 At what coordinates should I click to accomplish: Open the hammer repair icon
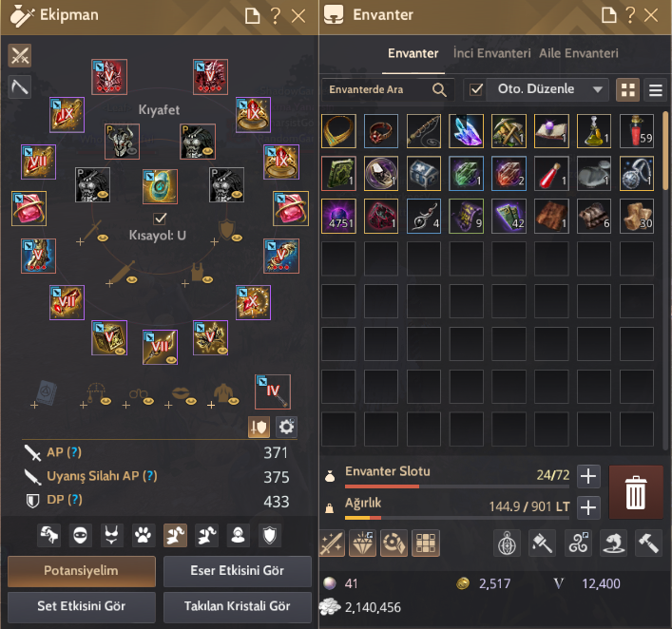tap(648, 543)
